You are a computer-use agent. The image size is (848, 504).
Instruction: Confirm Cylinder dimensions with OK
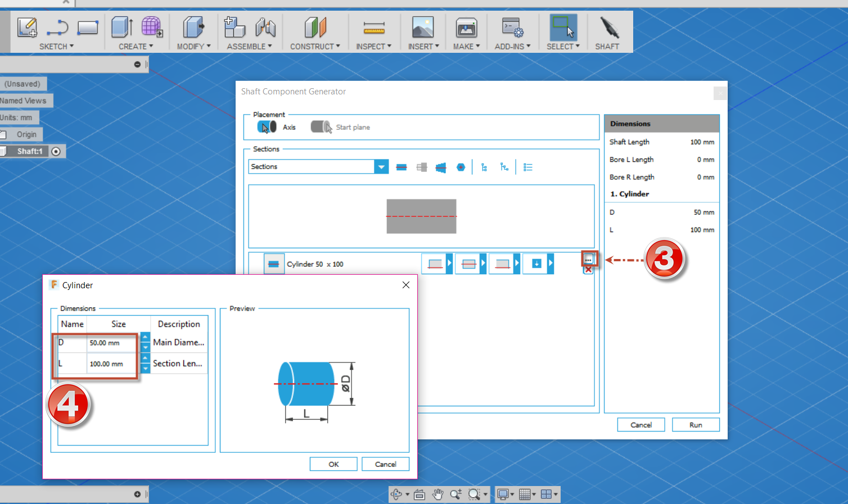tap(333, 464)
